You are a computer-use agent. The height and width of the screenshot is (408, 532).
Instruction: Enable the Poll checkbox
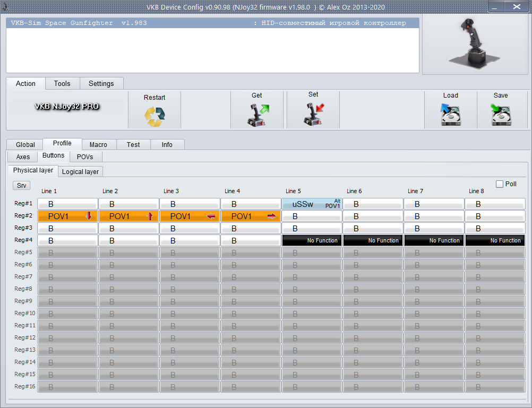500,184
